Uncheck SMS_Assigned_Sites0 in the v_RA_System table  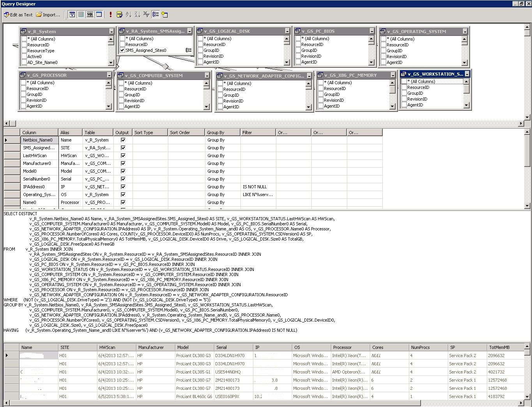coord(122,50)
